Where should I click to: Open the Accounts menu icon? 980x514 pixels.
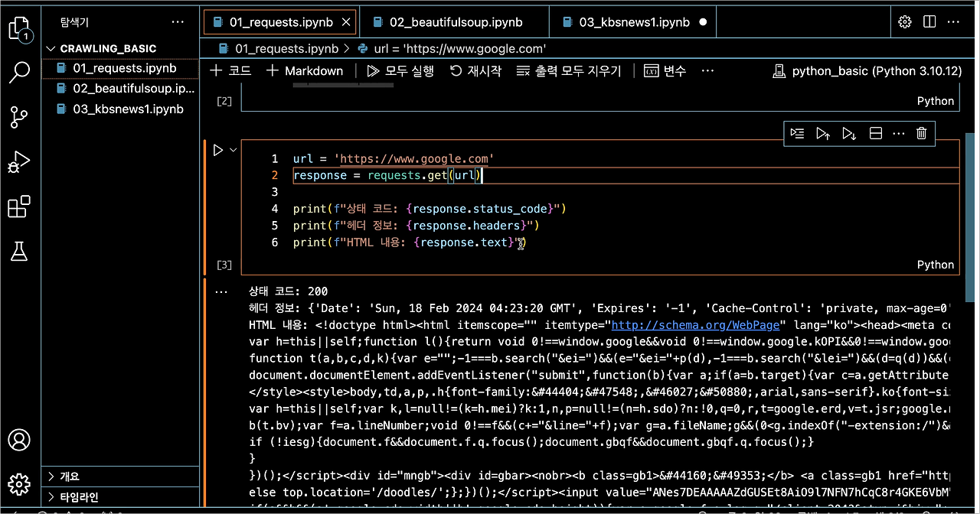[20, 440]
